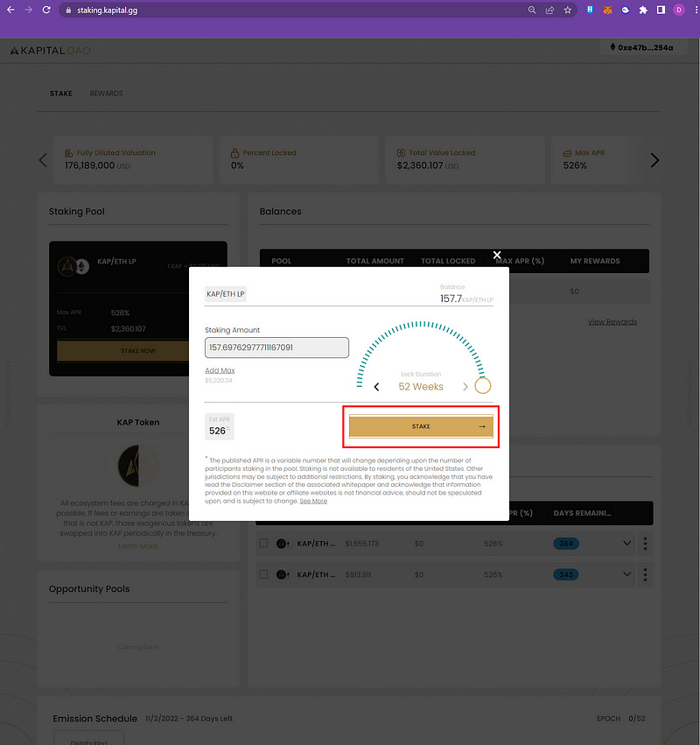Click the lock icon in the address bar

(68, 10)
